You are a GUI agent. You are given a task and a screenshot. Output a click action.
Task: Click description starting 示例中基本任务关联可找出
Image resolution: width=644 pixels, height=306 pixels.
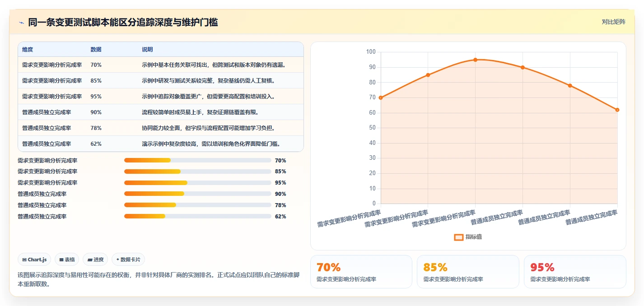[x=215, y=65]
